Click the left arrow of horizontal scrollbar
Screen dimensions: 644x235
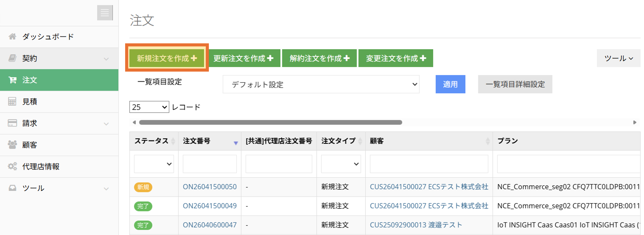(134, 123)
